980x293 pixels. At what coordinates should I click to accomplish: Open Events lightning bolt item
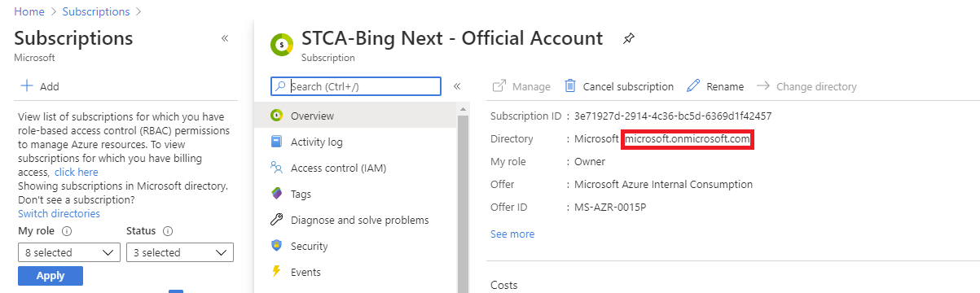pyautogui.click(x=276, y=272)
